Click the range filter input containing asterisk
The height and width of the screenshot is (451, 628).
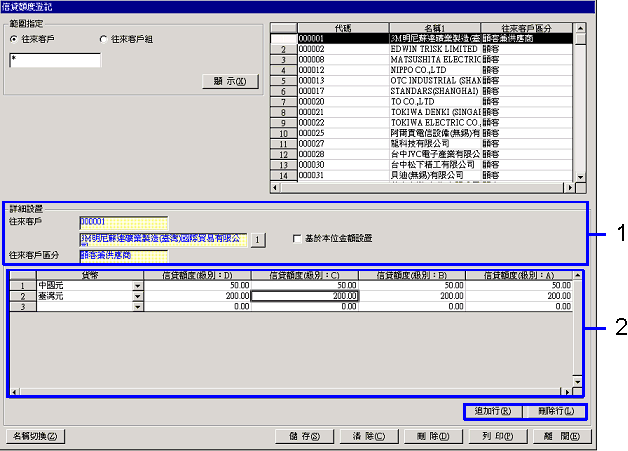[54, 60]
